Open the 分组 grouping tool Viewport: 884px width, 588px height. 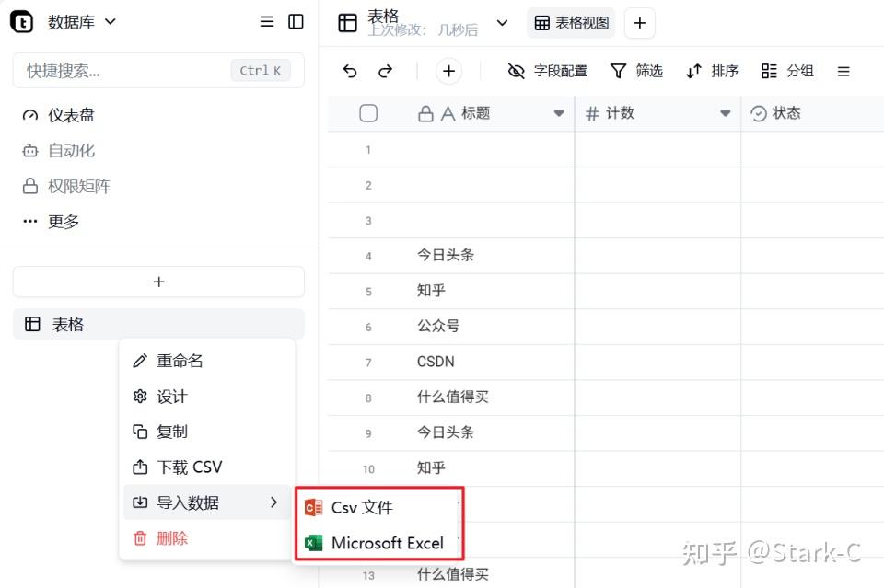point(787,71)
